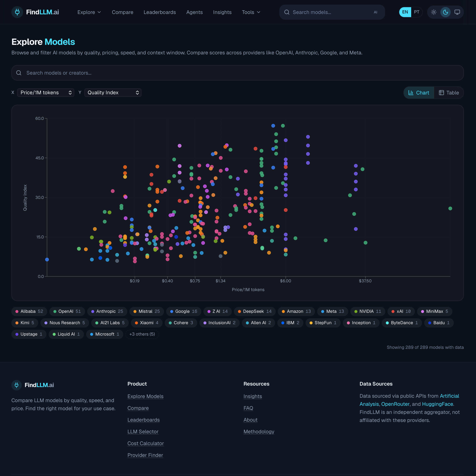The height and width of the screenshot is (476, 476).
Task: Show the +3 others providers chip
Action: click(142, 334)
